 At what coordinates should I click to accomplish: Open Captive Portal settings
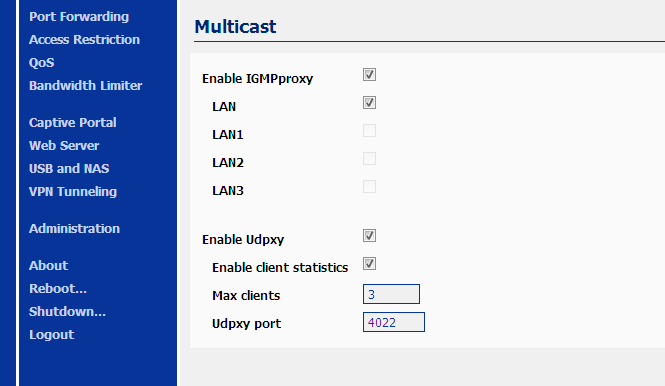pos(73,123)
